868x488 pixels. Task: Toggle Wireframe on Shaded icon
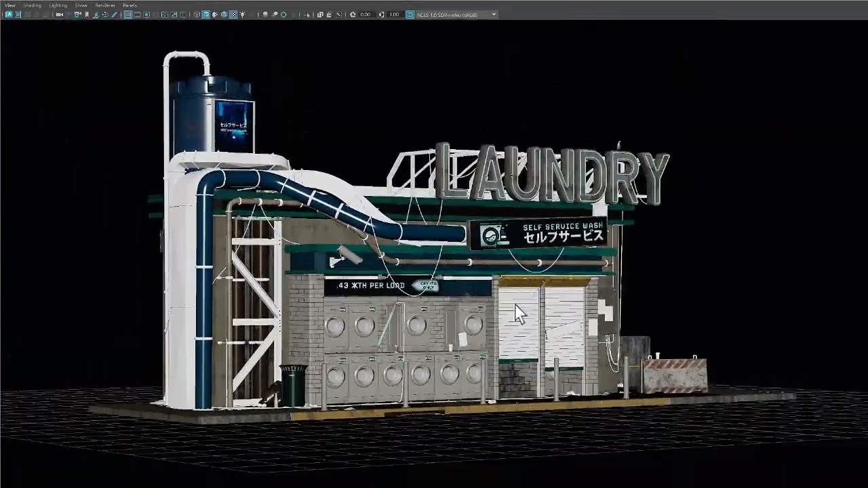pos(224,14)
